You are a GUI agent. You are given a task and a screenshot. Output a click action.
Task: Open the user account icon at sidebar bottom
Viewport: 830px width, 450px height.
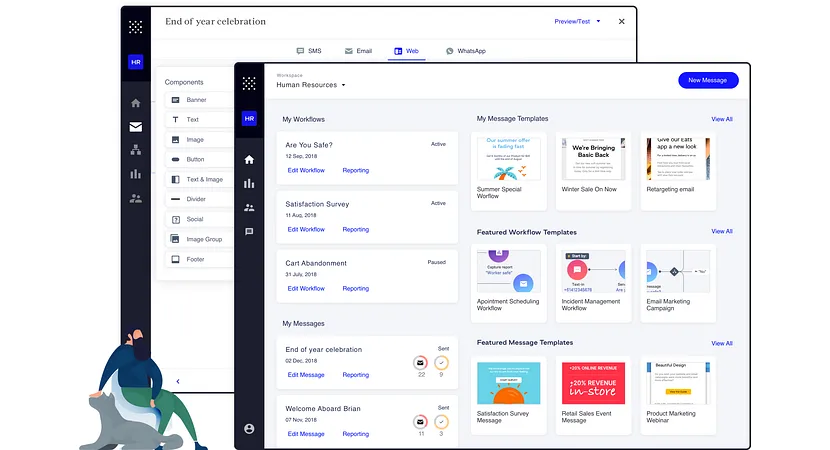coord(249,429)
